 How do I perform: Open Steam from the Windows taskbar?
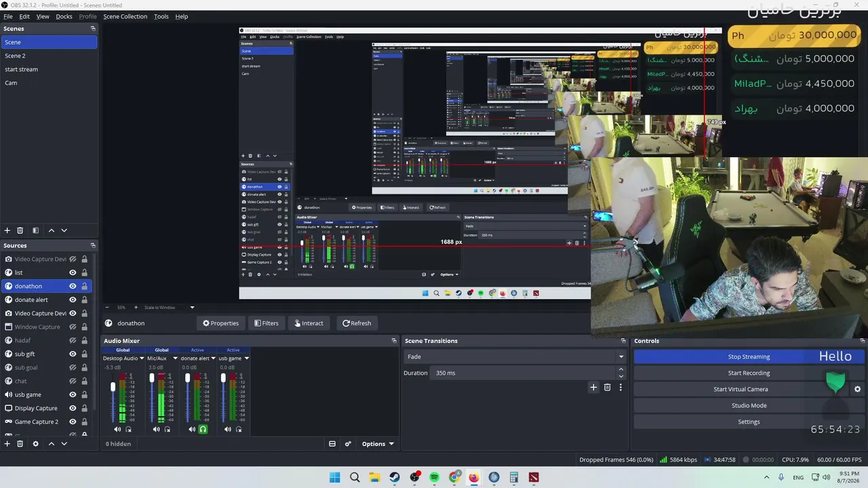[395, 477]
